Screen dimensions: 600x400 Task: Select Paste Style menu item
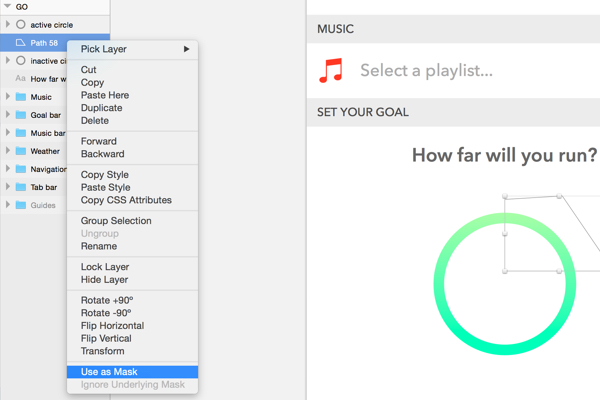pyautogui.click(x=132, y=187)
